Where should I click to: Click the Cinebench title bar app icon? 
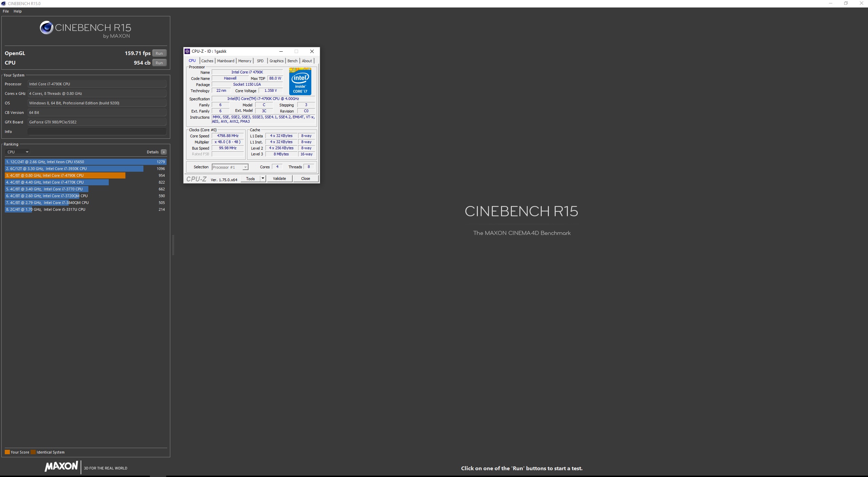pos(4,3)
